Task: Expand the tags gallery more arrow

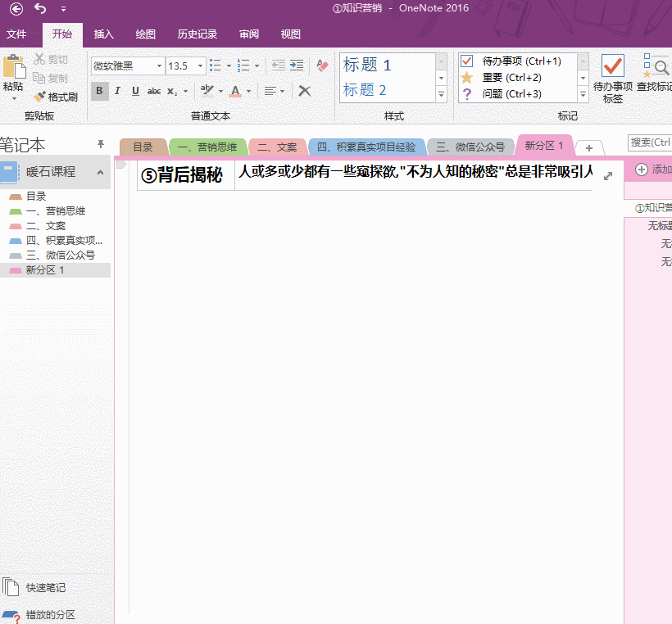Action: tap(583, 95)
